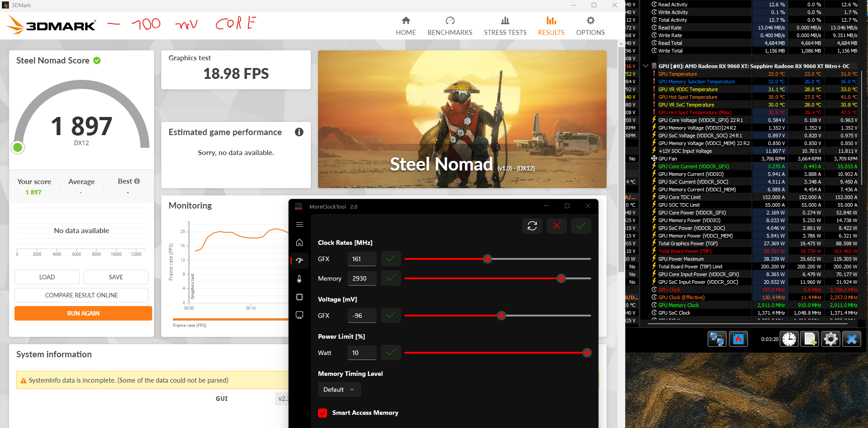
Task: Open the BENCHMARKS tab in 3DMark
Action: [x=450, y=26]
